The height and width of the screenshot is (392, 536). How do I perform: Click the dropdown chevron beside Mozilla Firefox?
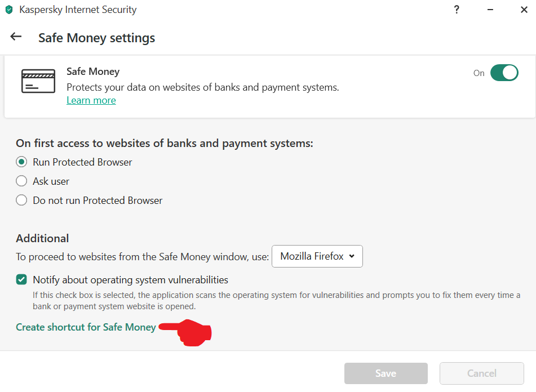[x=352, y=256]
